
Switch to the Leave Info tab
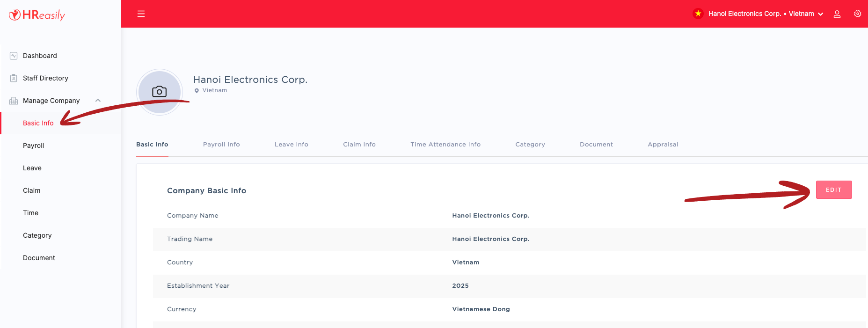tap(291, 145)
